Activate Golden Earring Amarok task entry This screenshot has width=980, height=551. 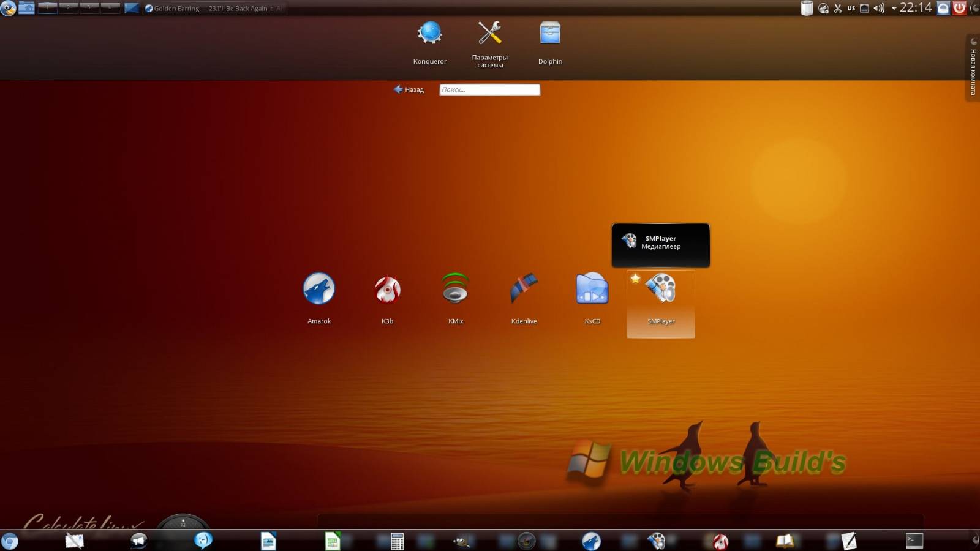coord(214,8)
